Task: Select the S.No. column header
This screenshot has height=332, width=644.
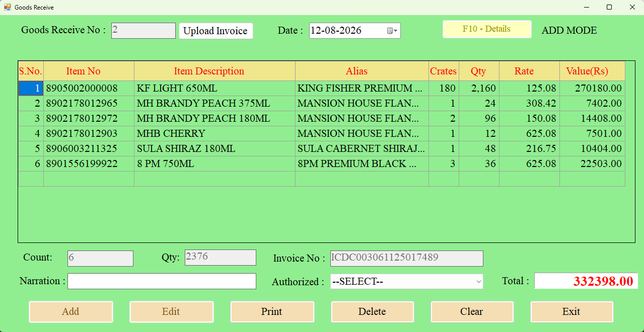Action: pyautogui.click(x=31, y=71)
